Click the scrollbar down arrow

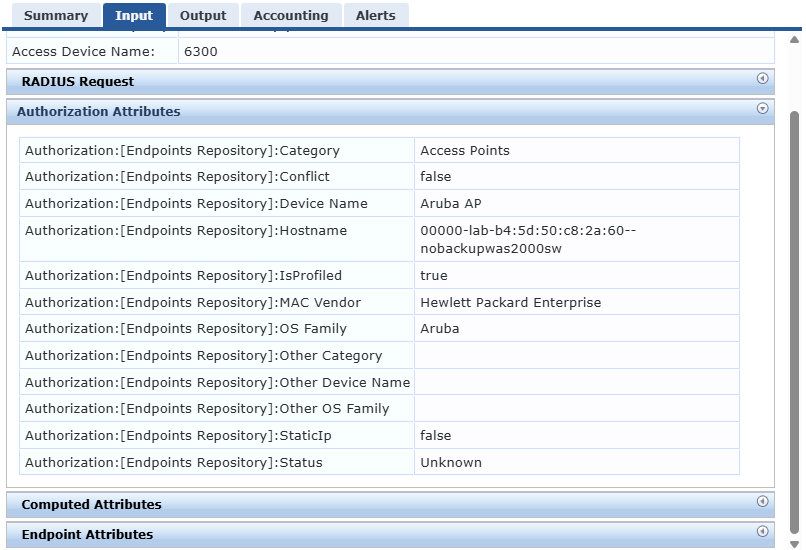point(795,544)
